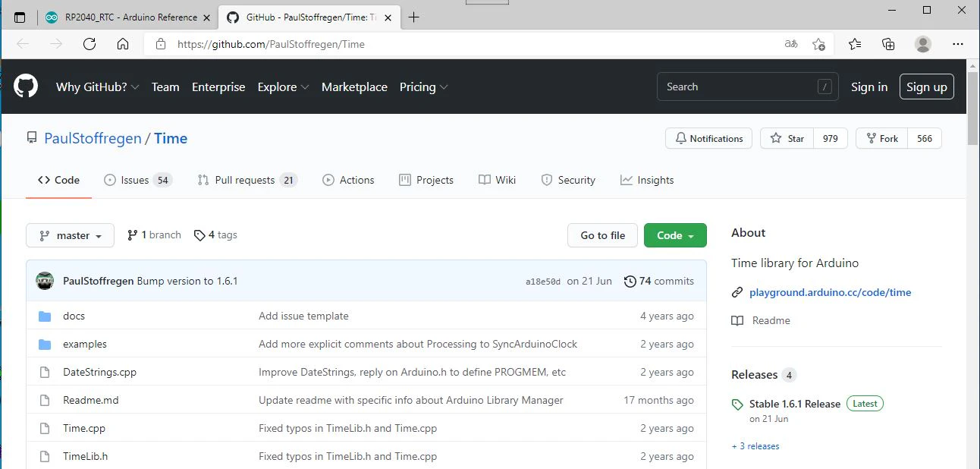The height and width of the screenshot is (469, 980).
Task: Open the PaulStoffregen owner link
Action: pos(93,138)
